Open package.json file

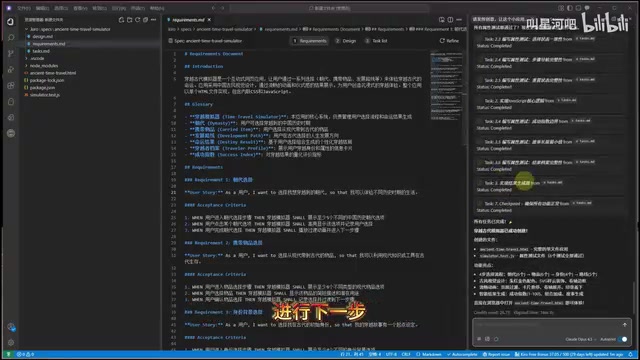tap(42, 88)
